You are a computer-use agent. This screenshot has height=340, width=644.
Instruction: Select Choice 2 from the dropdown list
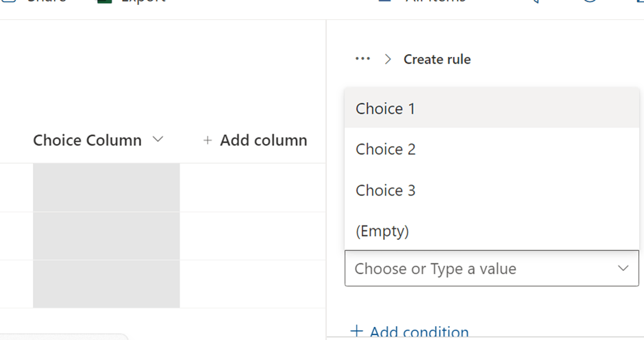click(492, 149)
